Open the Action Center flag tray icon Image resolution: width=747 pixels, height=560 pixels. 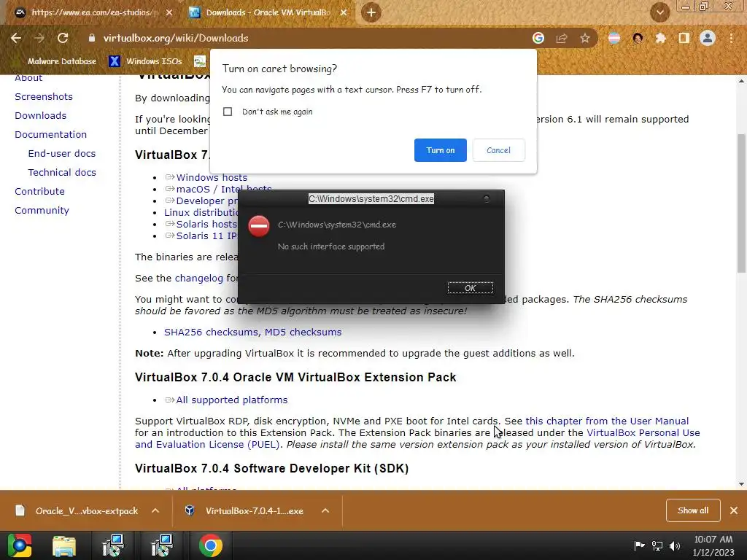point(639,545)
